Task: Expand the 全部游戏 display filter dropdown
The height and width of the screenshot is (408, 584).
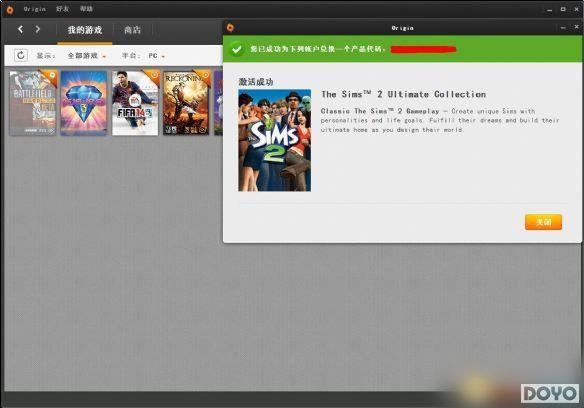Action: tap(87, 56)
